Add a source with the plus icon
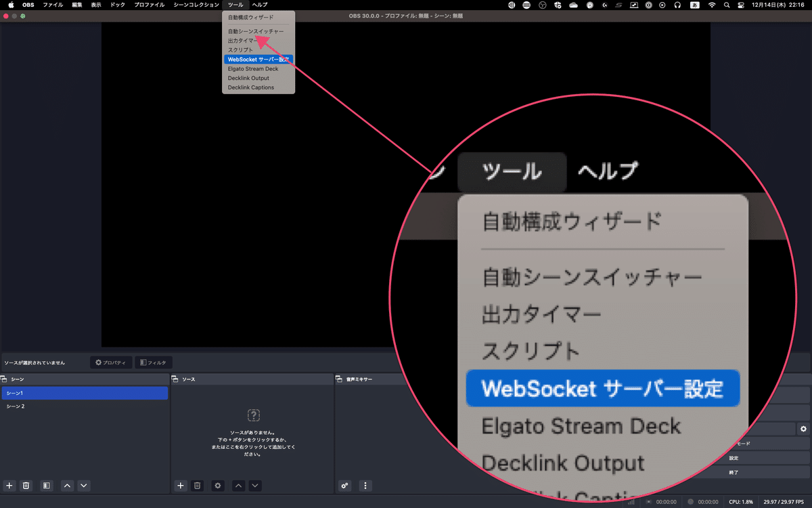 [180, 486]
